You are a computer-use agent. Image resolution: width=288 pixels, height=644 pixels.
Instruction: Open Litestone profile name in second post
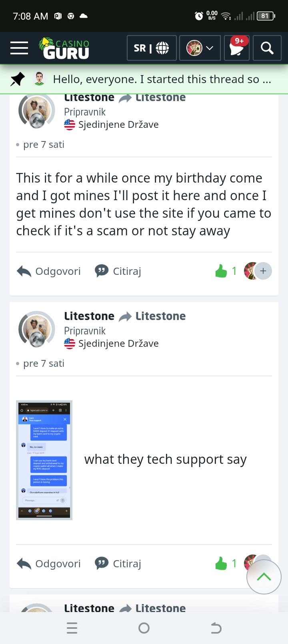89,316
